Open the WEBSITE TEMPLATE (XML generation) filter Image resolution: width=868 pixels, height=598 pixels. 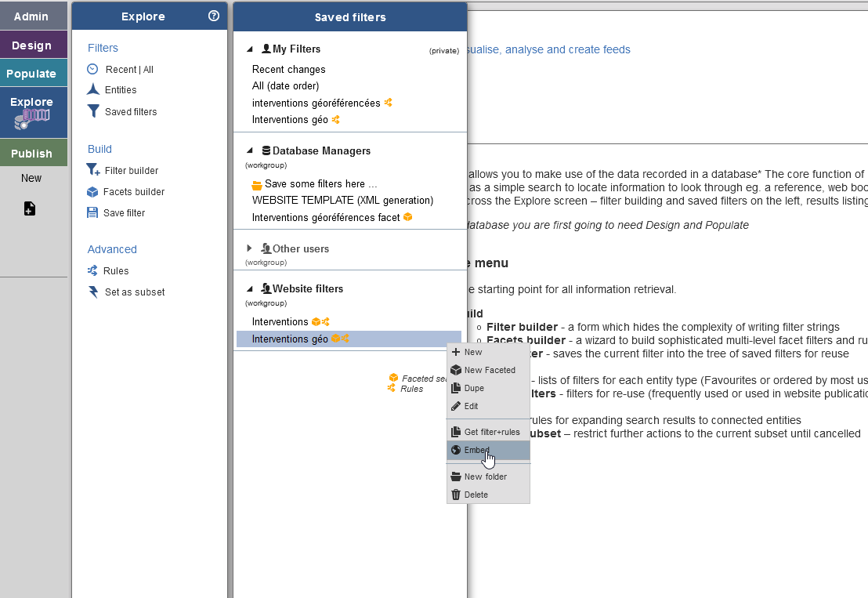[x=342, y=201]
